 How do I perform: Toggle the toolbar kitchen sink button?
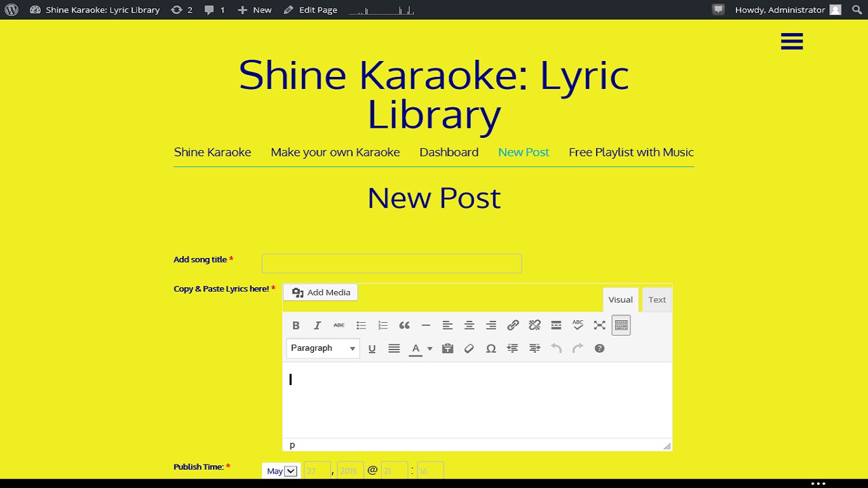(x=621, y=325)
